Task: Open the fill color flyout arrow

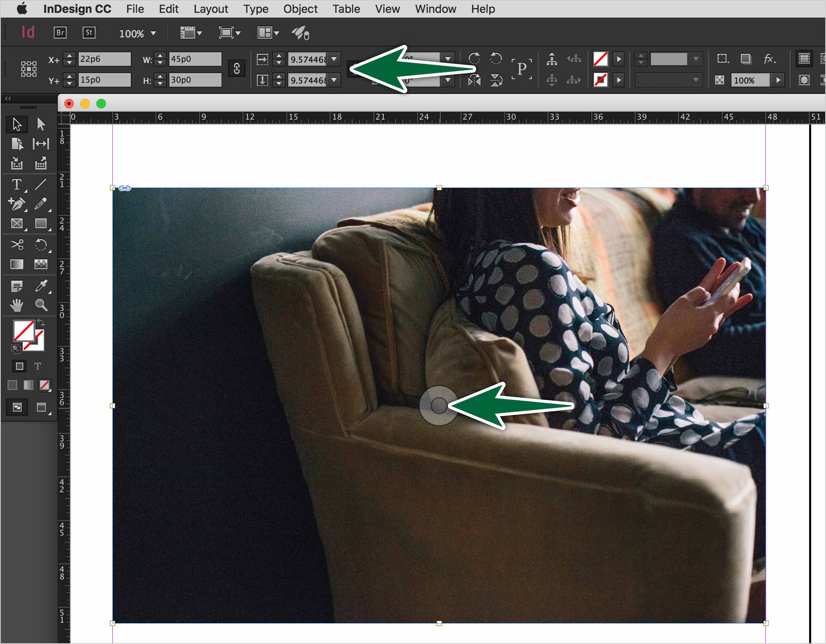Action: (619, 59)
